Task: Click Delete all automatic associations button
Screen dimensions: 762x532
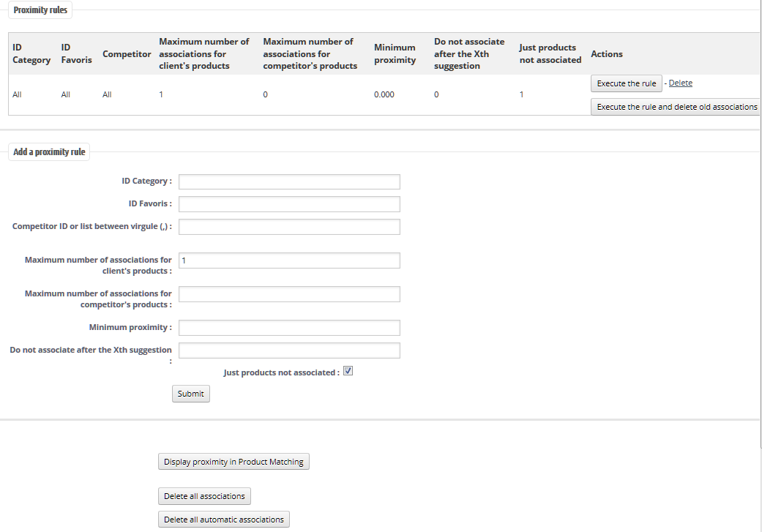Action: click(x=223, y=520)
